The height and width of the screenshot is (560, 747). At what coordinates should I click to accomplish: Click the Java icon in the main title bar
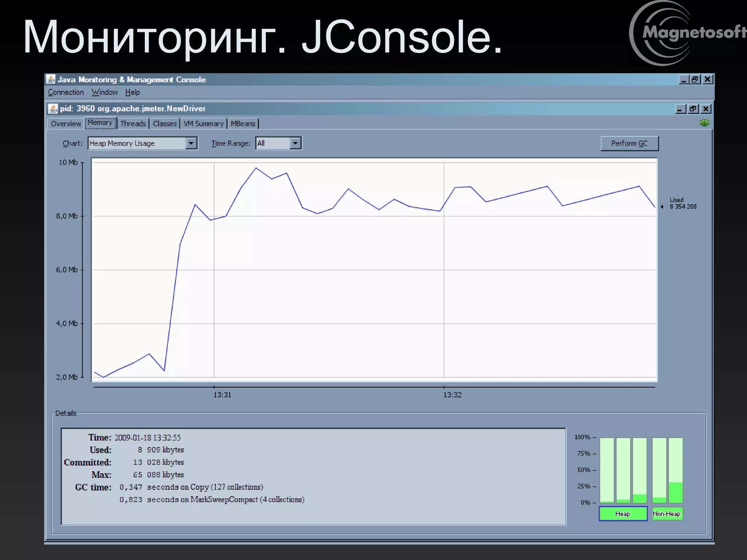[x=51, y=79]
